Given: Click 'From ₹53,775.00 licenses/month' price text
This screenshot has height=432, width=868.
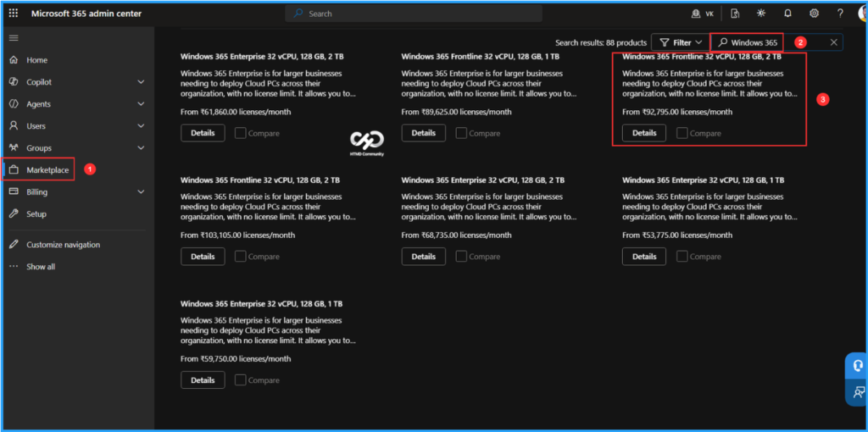Looking at the screenshot, I should tap(677, 235).
